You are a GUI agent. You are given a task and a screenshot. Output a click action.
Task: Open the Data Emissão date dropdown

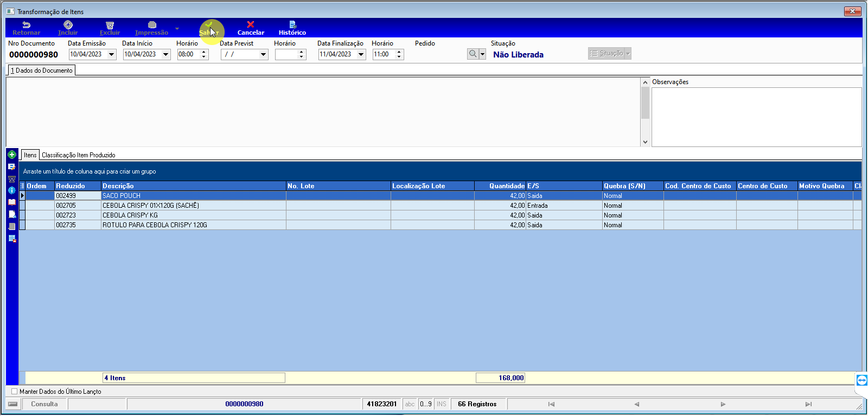click(111, 54)
